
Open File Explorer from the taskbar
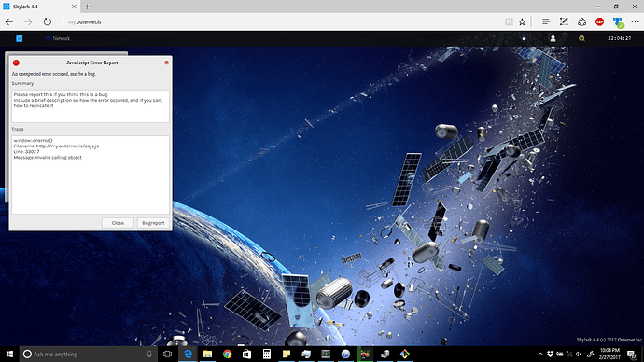tap(207, 354)
